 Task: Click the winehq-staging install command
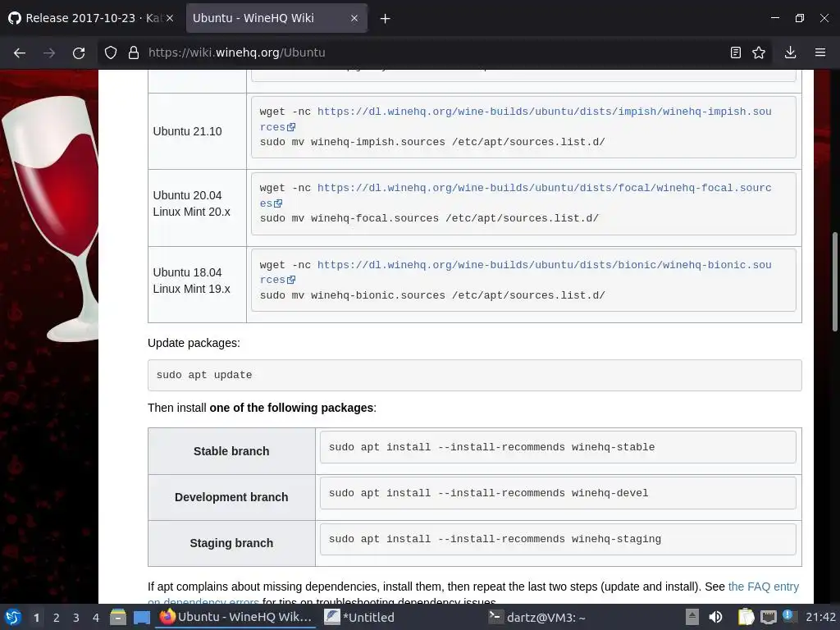[558, 539]
